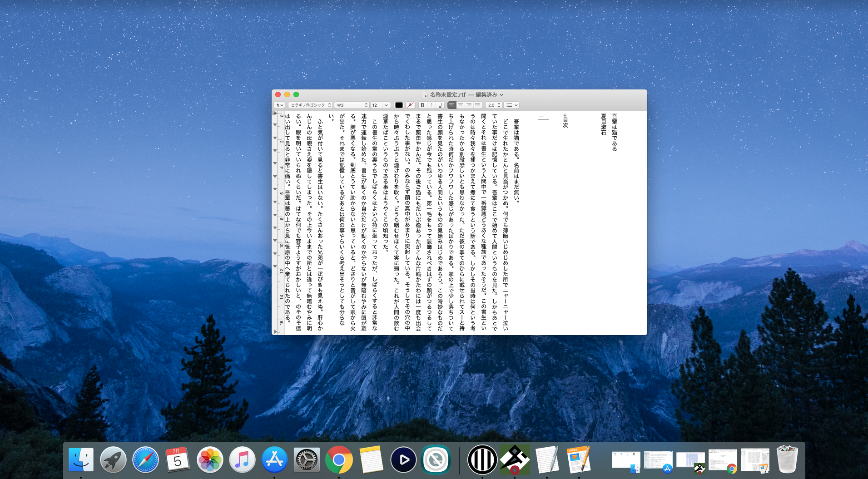Open the black-and-white striped circle app
This screenshot has width=868, height=479.
[x=482, y=459]
